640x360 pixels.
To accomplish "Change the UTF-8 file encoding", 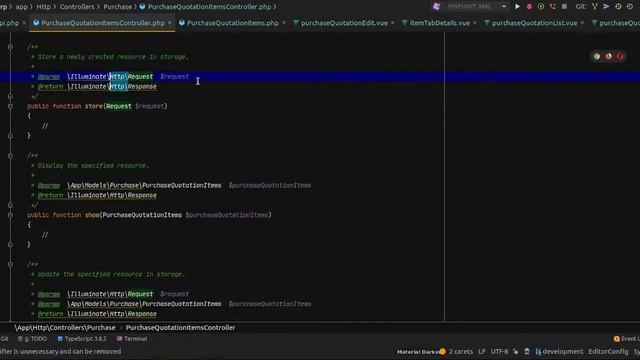I will 499,352.
